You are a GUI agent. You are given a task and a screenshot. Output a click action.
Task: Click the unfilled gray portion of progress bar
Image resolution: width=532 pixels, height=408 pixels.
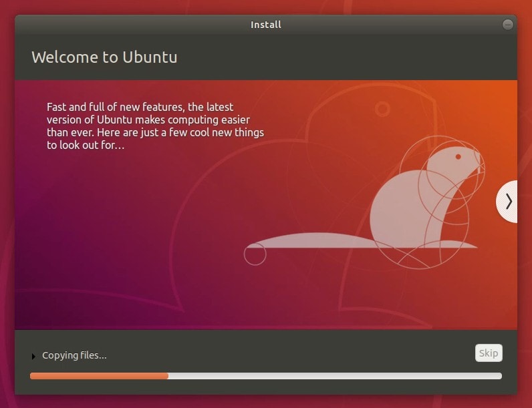pyautogui.click(x=334, y=376)
